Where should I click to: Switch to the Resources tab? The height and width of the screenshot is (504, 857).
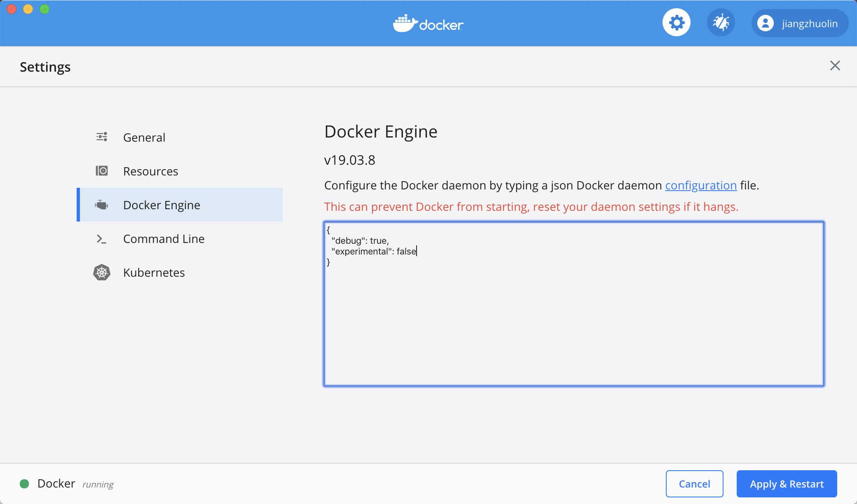click(180, 171)
